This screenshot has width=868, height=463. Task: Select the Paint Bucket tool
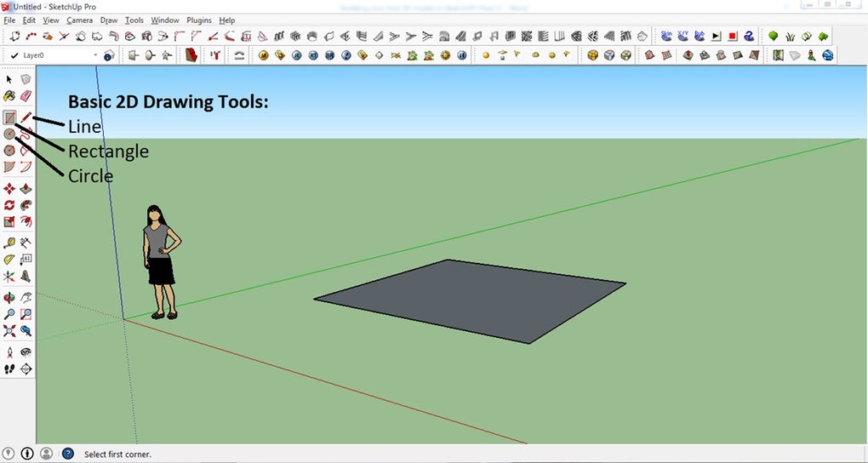(x=9, y=95)
